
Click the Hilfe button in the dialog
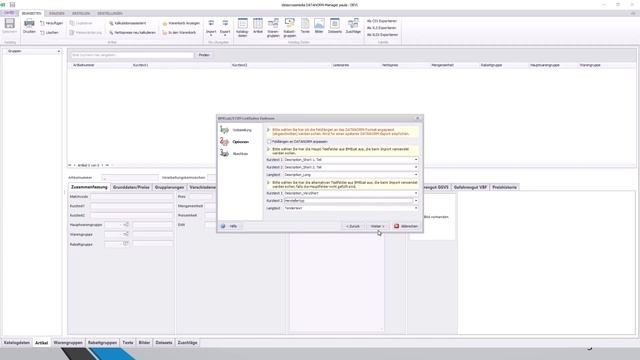[230, 226]
